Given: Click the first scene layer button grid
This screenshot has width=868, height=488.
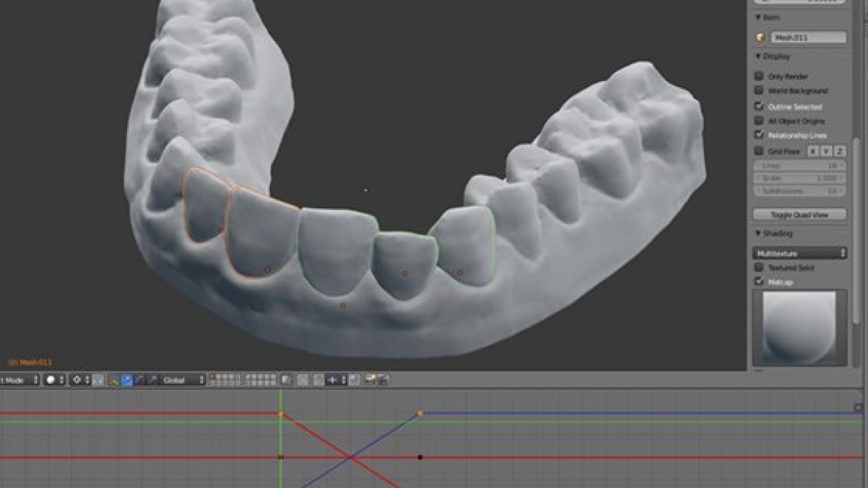Looking at the screenshot, I should pos(226,379).
